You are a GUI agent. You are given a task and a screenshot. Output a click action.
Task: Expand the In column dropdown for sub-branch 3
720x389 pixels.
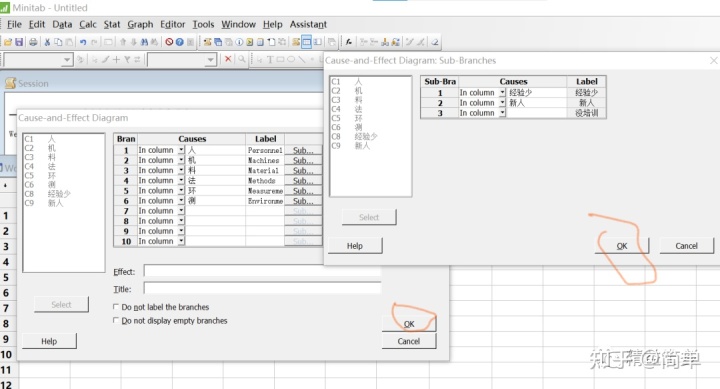click(502, 113)
